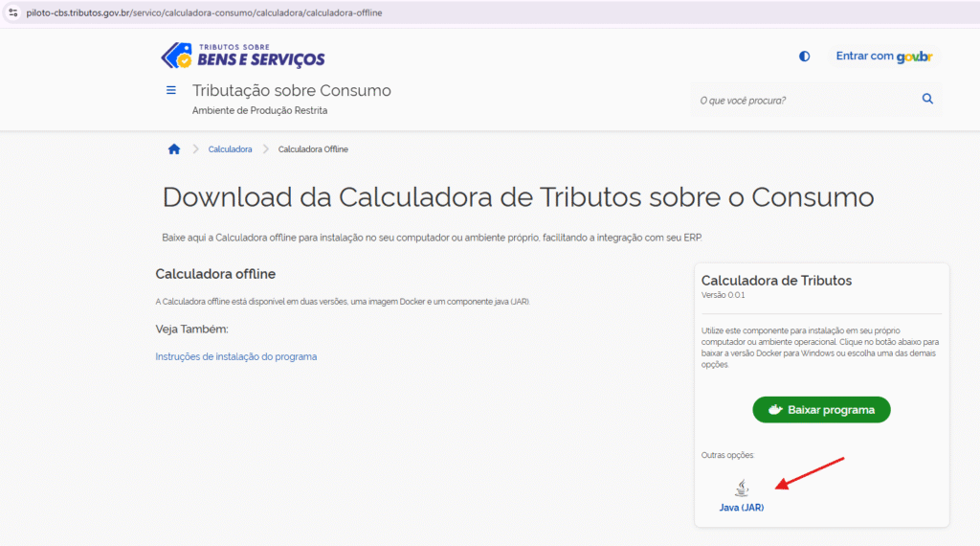Click the Veja Também heading

[x=191, y=329]
